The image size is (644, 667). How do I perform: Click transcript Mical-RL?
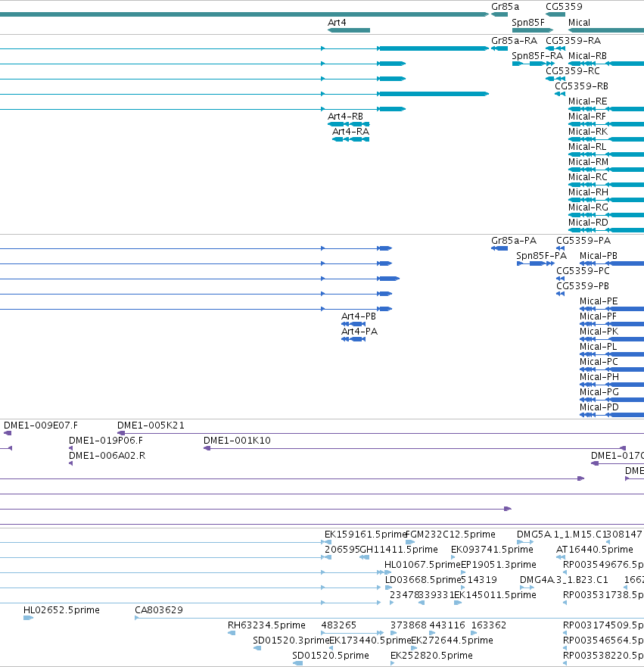coord(606,154)
